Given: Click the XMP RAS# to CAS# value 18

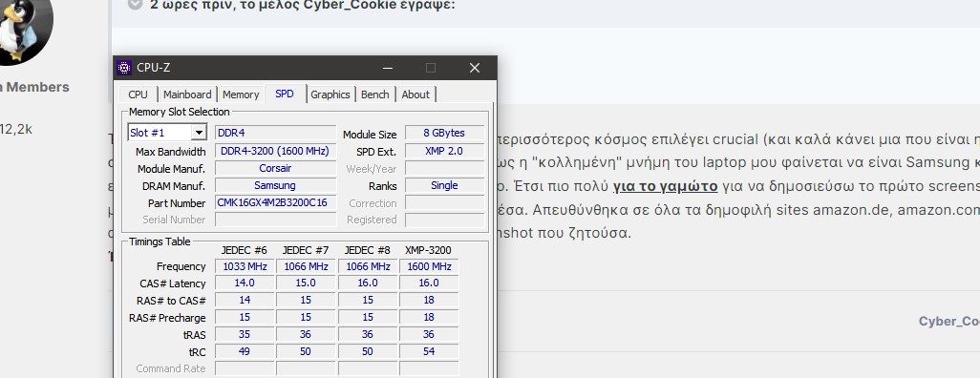Looking at the screenshot, I should tap(429, 300).
